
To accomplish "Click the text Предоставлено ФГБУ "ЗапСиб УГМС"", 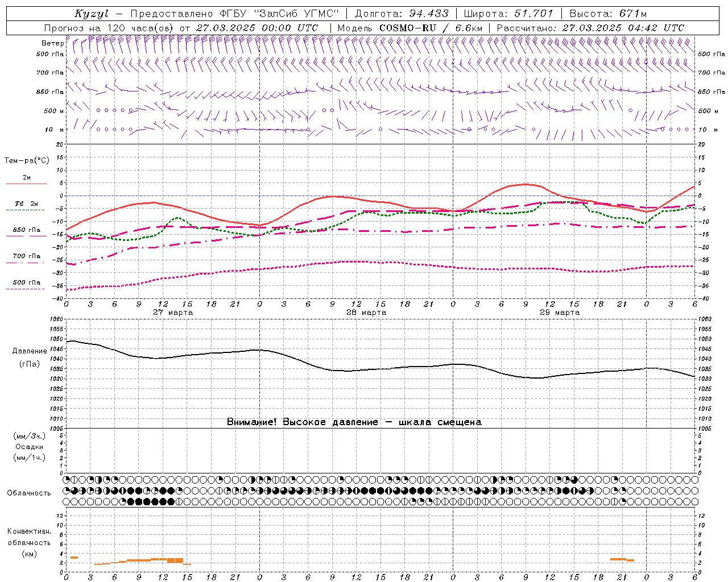I will pos(235,14).
